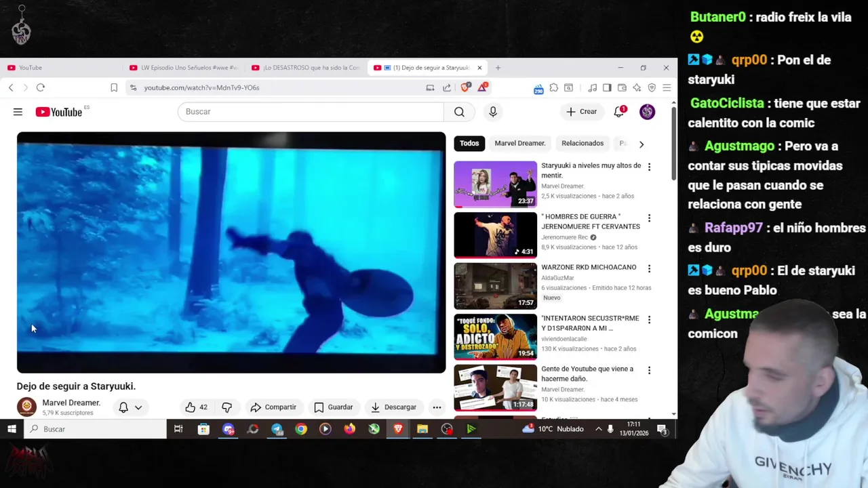868x488 pixels.
Task: Open the account avatar menu
Action: [648, 112]
